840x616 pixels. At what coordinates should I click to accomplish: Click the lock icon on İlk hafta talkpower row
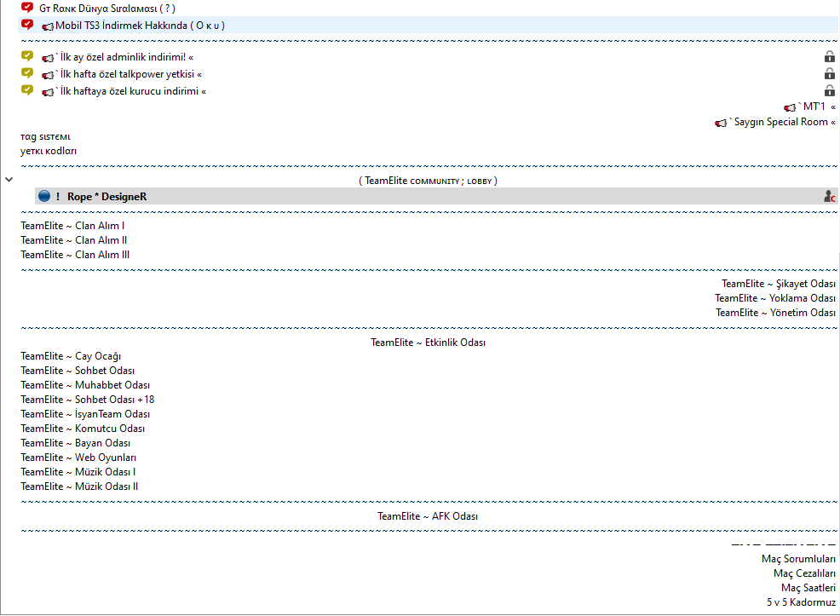(x=829, y=73)
